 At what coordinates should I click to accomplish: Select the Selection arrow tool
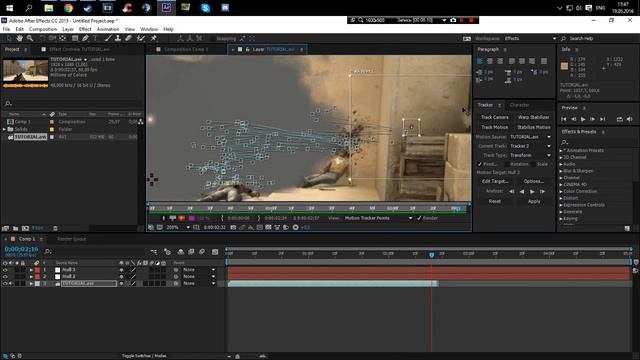pos(9,38)
